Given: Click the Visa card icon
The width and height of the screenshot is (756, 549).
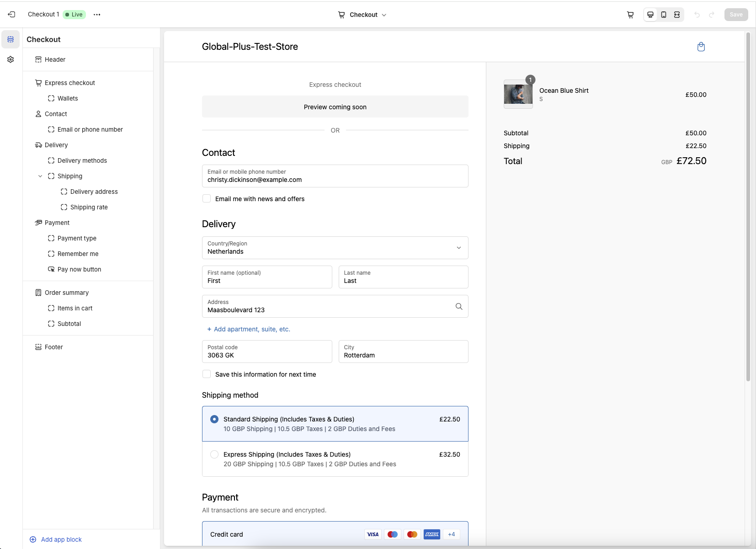Looking at the screenshot, I should pyautogui.click(x=373, y=534).
